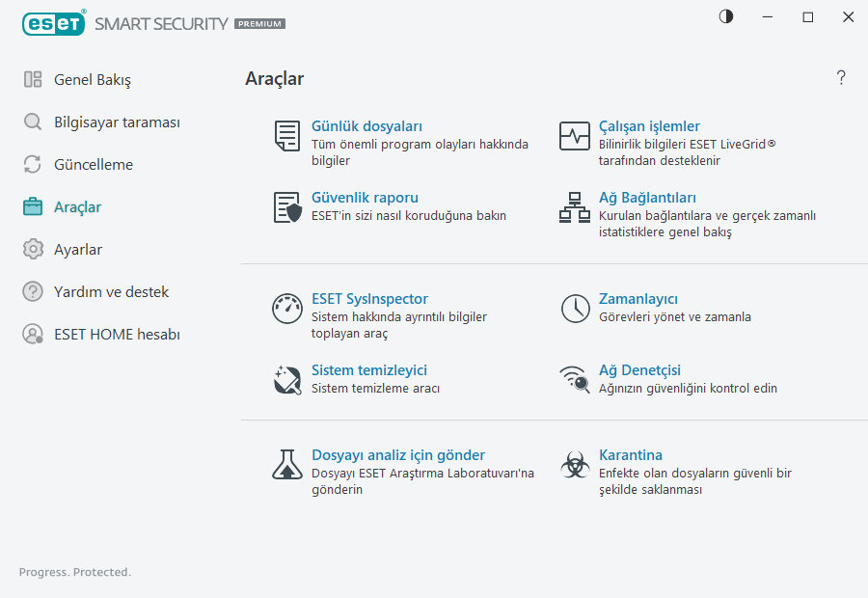Click the Ağ Bağlantıları network icon
Screen dimensions: 868x598
click(573, 208)
